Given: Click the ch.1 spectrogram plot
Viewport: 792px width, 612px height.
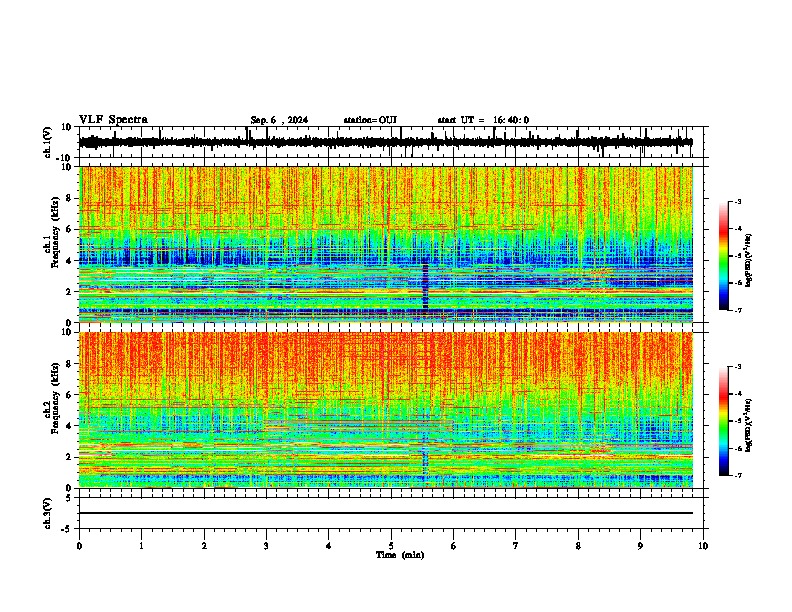Looking at the screenshot, I should click(x=386, y=244).
